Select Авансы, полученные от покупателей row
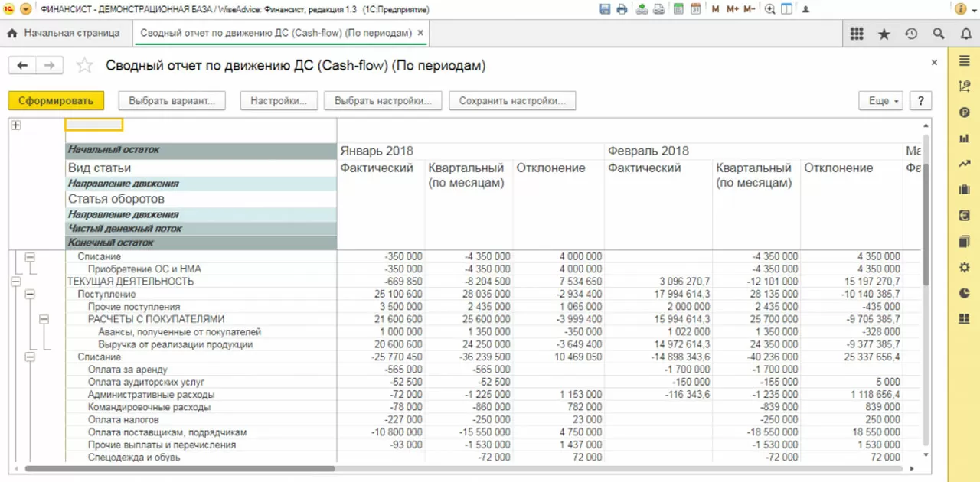Viewport: 980px width, 482px height. coord(179,332)
